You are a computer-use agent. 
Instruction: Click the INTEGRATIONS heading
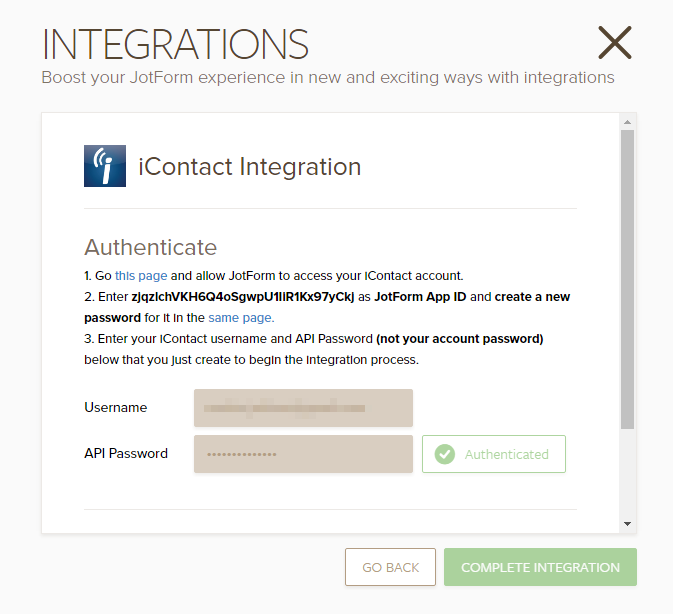tap(175, 44)
